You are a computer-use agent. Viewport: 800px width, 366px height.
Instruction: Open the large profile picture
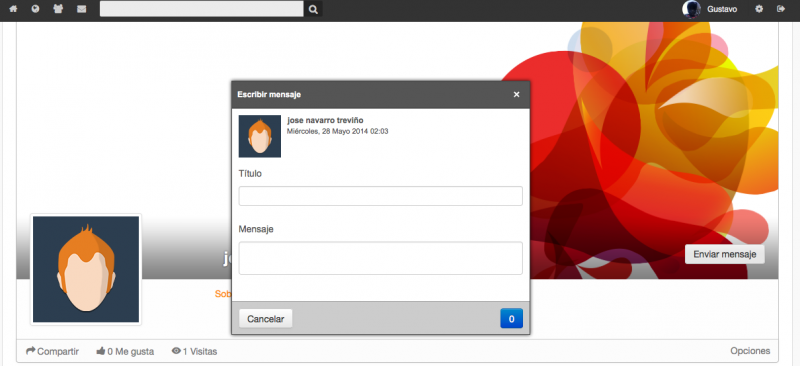[86, 270]
